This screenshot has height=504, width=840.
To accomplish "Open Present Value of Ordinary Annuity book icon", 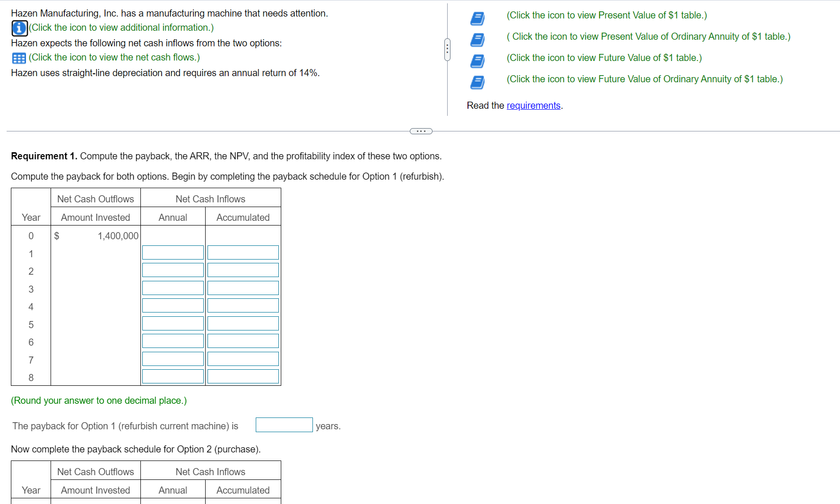I will click(477, 40).
